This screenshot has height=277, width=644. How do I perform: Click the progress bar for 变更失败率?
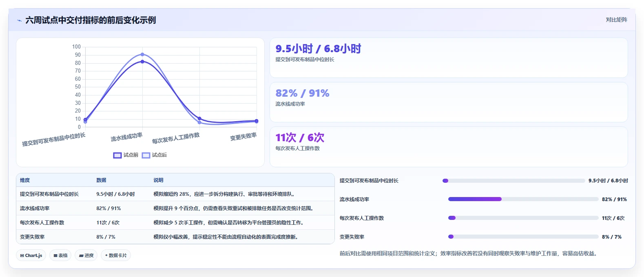(523, 237)
